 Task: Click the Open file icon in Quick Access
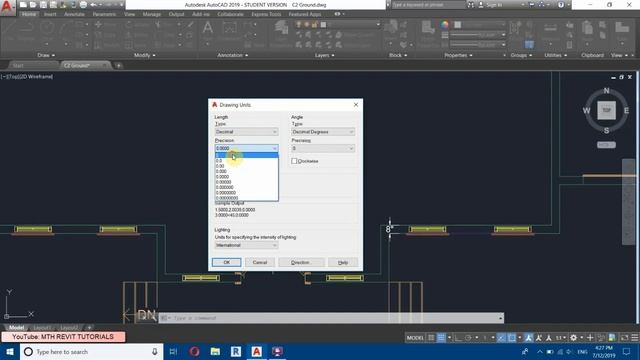(33, 5)
